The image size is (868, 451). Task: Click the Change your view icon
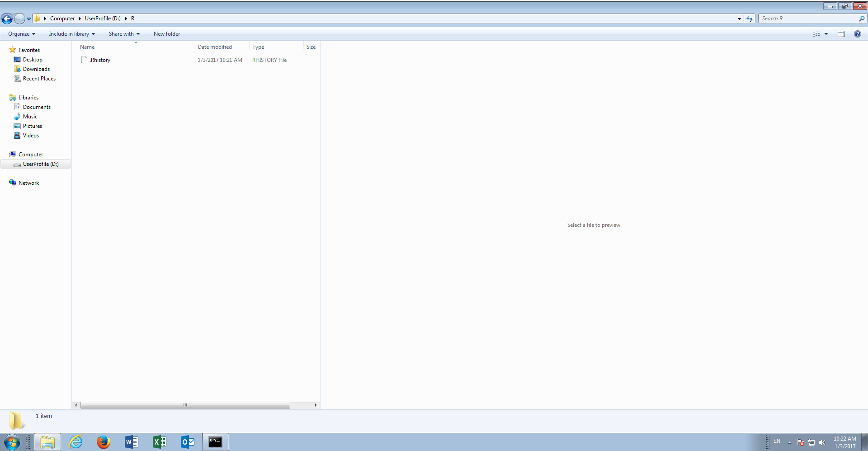[x=816, y=34]
